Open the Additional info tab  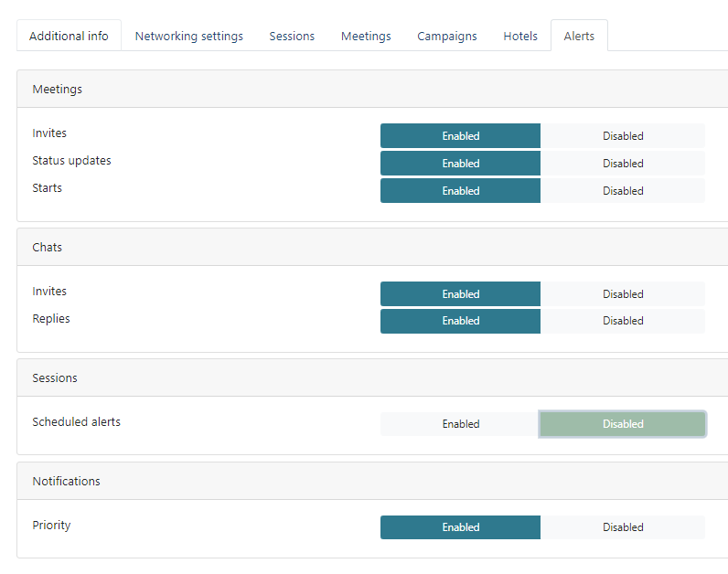pos(69,37)
